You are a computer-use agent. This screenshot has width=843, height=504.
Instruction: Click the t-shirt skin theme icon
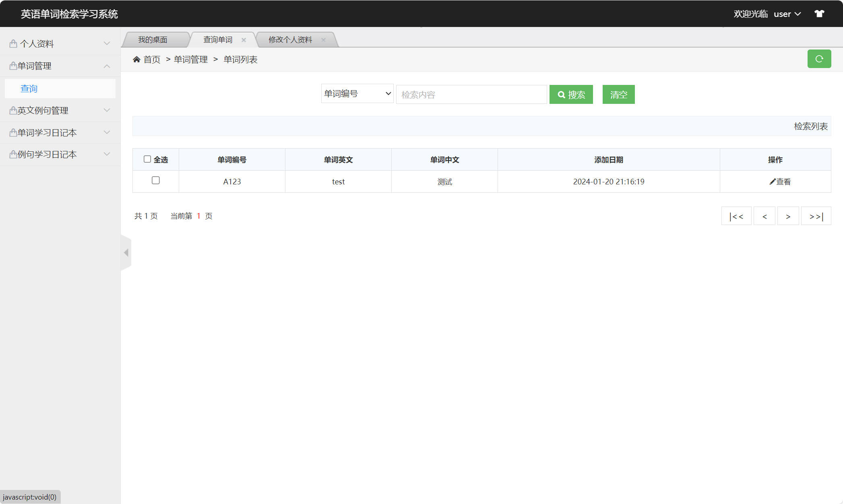pyautogui.click(x=819, y=14)
